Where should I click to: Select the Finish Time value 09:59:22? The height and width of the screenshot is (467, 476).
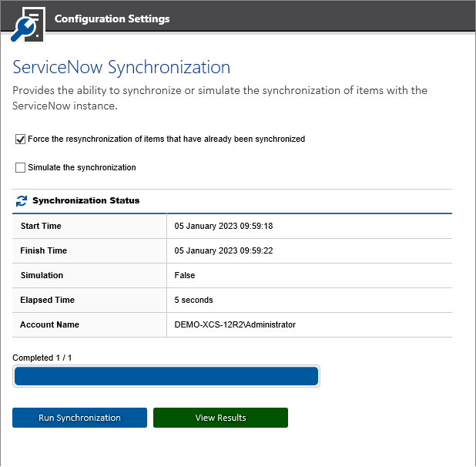(223, 250)
